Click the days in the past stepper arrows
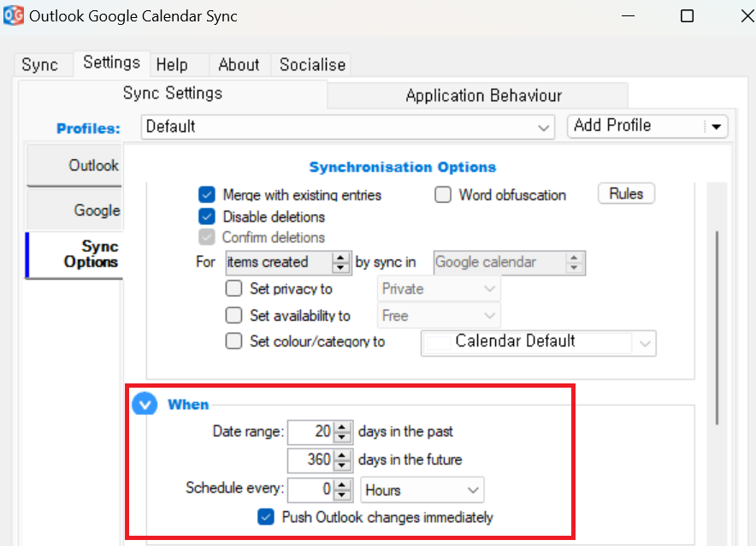Viewport: 756px width, 546px height. (342, 431)
